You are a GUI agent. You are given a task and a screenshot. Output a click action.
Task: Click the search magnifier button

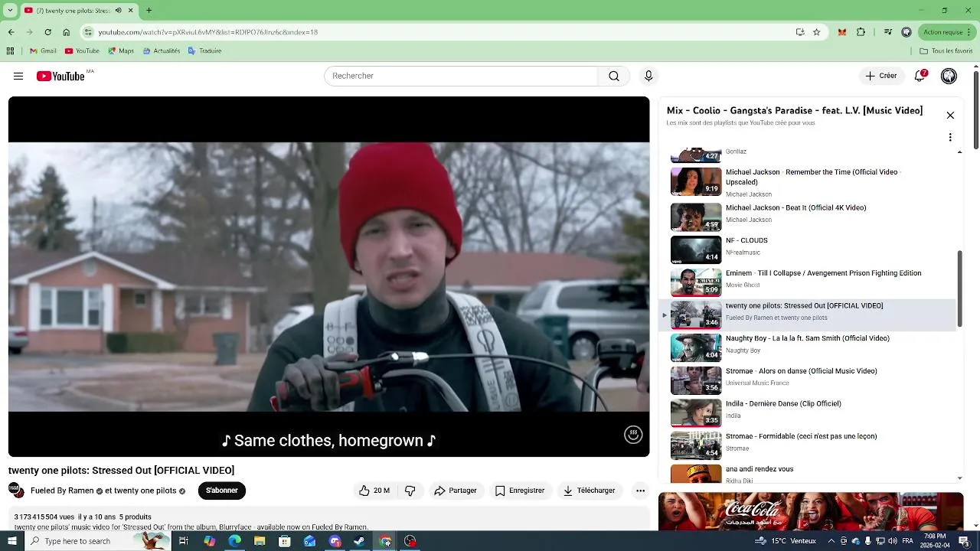(614, 76)
